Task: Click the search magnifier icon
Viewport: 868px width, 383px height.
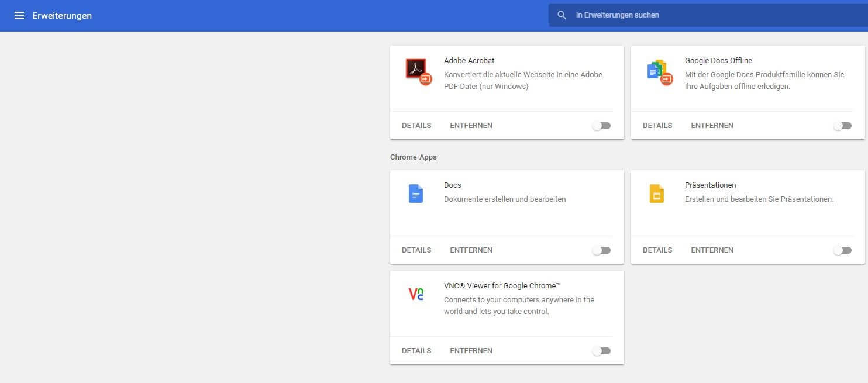Action: click(x=562, y=15)
